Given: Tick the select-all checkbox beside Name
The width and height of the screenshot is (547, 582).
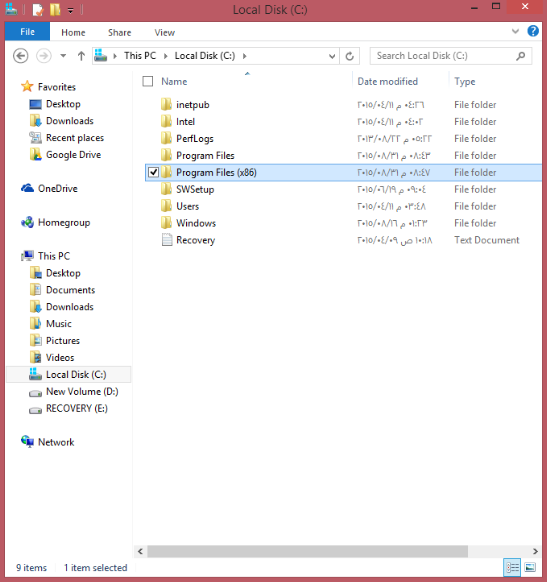Looking at the screenshot, I should pos(148,81).
